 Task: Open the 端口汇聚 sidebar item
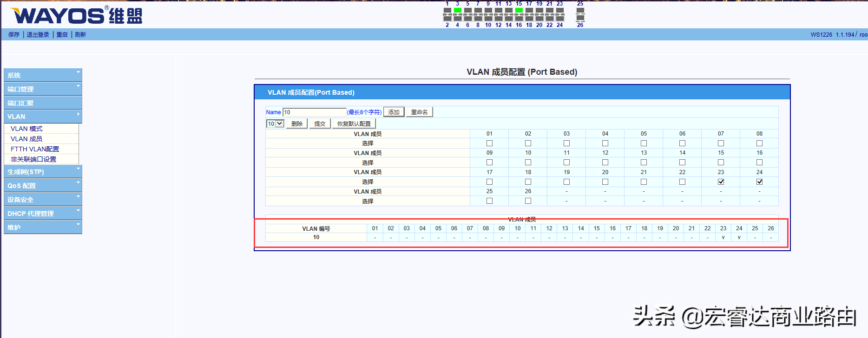43,103
